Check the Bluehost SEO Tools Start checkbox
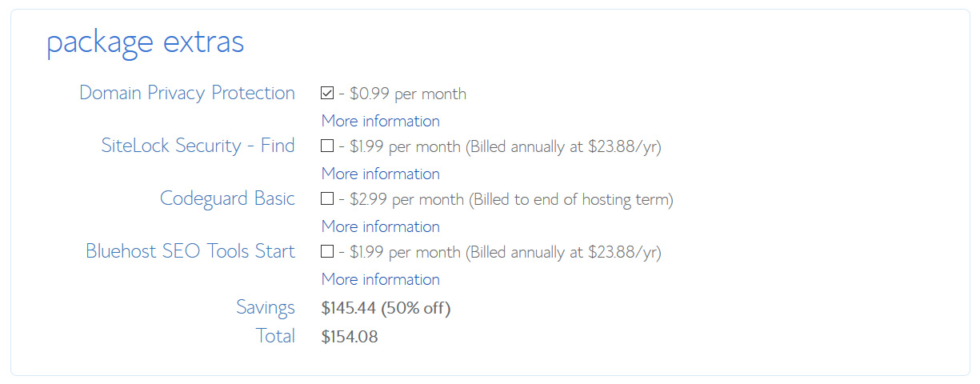The height and width of the screenshot is (384, 980). click(327, 252)
